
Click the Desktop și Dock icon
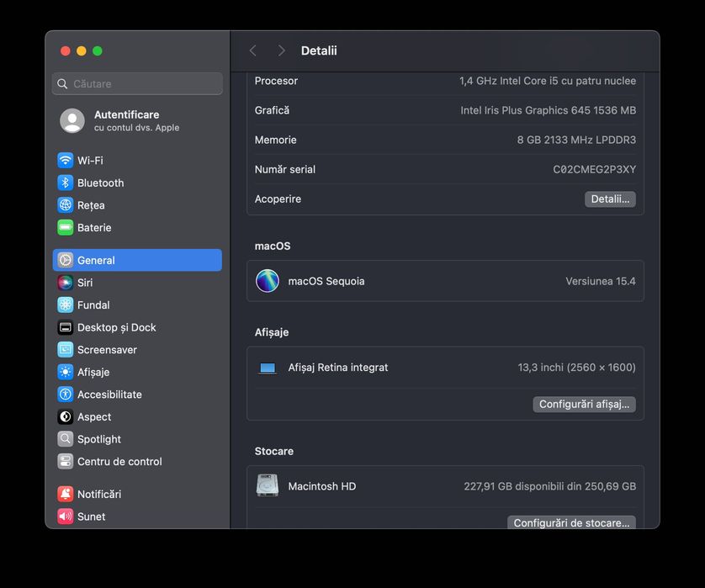65,327
